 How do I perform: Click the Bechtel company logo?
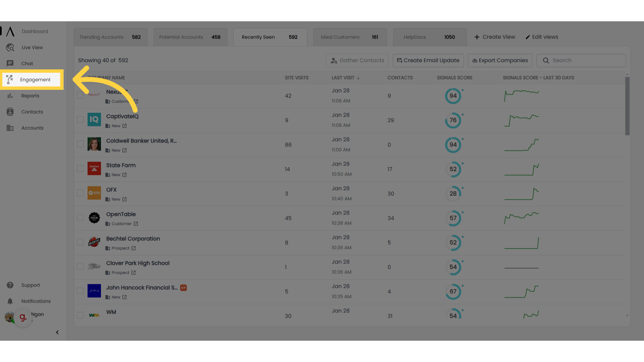click(94, 242)
